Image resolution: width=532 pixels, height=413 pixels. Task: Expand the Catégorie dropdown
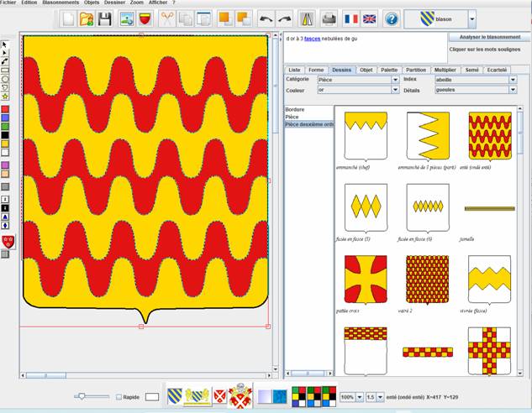(395, 79)
